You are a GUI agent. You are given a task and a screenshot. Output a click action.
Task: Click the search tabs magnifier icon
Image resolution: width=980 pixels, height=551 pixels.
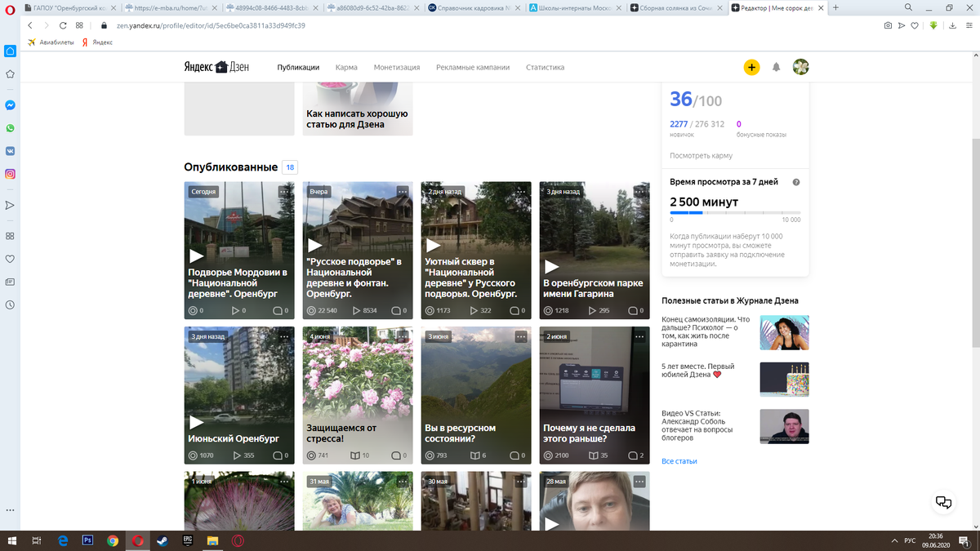(908, 7)
